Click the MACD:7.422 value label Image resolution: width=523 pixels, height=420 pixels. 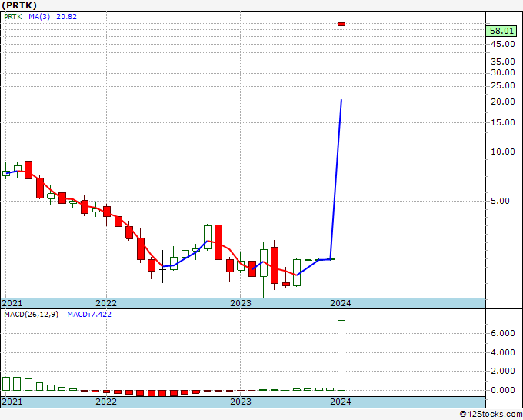click(89, 315)
